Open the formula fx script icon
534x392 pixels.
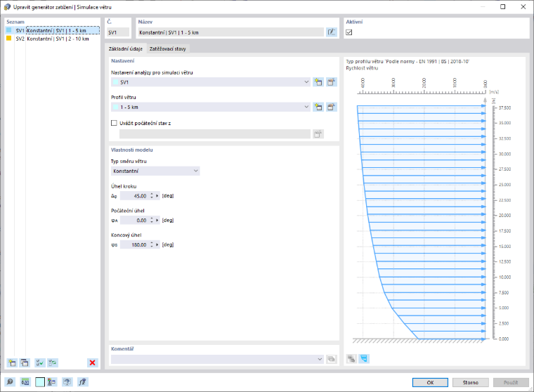tap(82, 382)
